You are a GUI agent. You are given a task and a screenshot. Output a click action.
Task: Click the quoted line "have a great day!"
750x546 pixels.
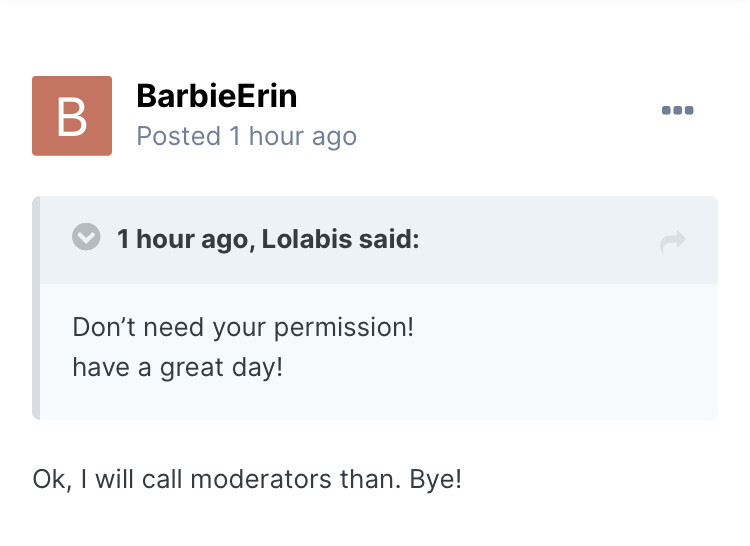177,367
